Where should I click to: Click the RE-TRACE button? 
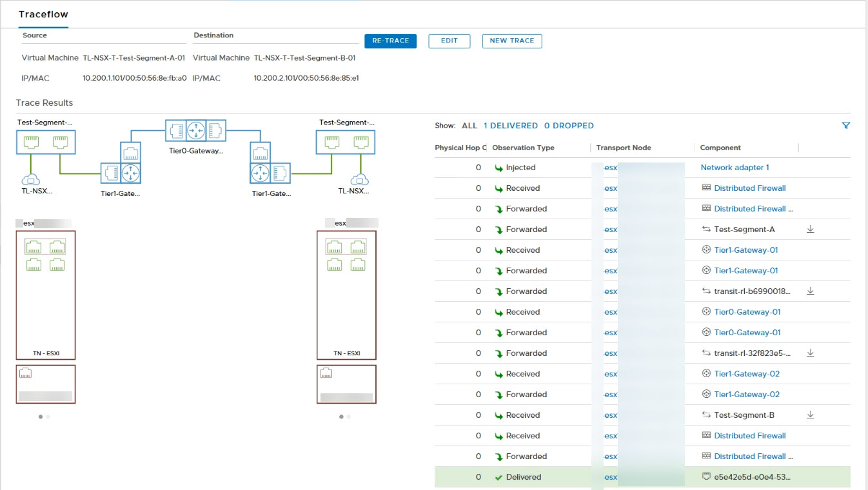tap(390, 41)
